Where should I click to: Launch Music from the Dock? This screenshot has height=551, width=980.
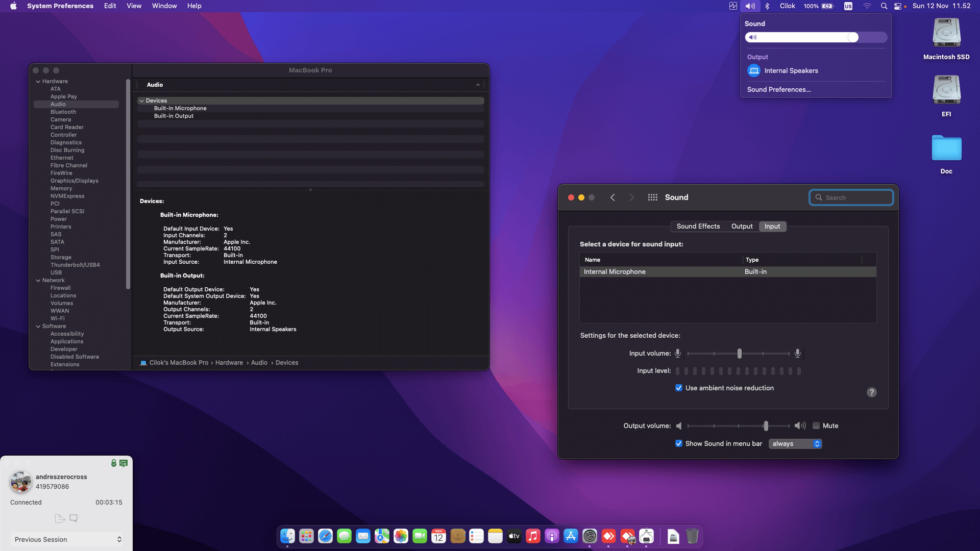pos(533,536)
